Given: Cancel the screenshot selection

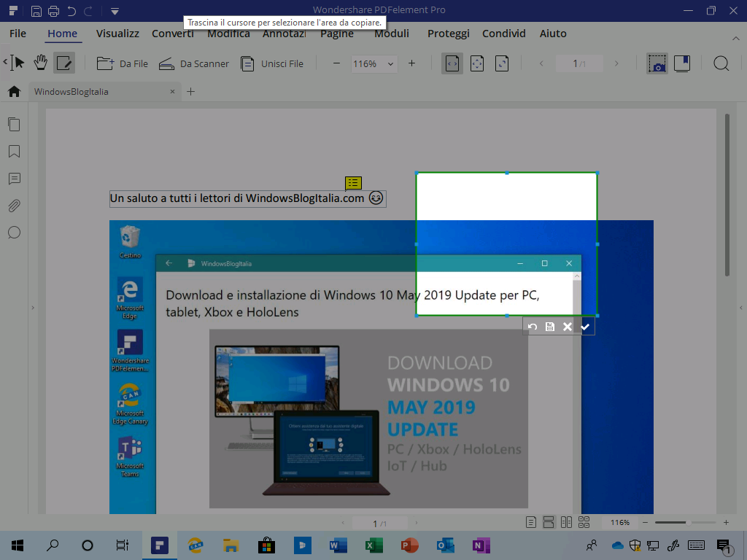Looking at the screenshot, I should coord(568,327).
